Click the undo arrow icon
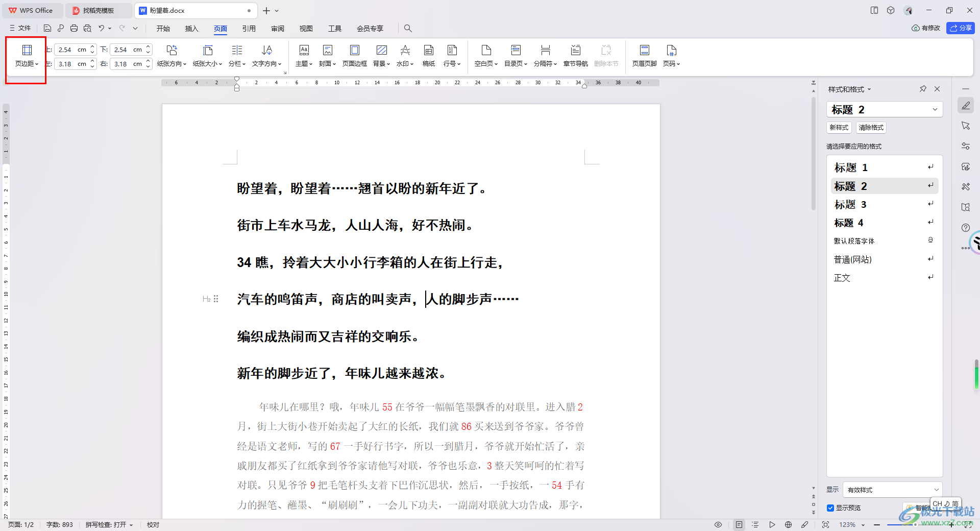 click(x=102, y=29)
